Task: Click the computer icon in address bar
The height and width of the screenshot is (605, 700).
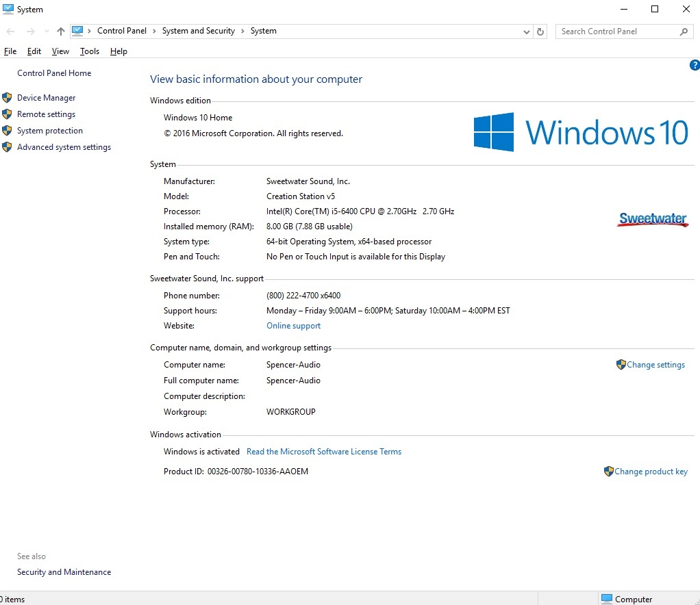Action: (77, 31)
